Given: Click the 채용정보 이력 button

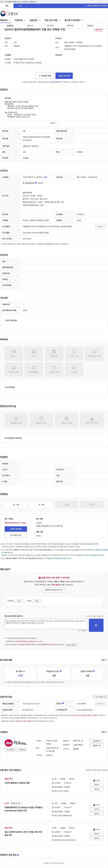Looking at the screenshot, I should pos(97,746).
